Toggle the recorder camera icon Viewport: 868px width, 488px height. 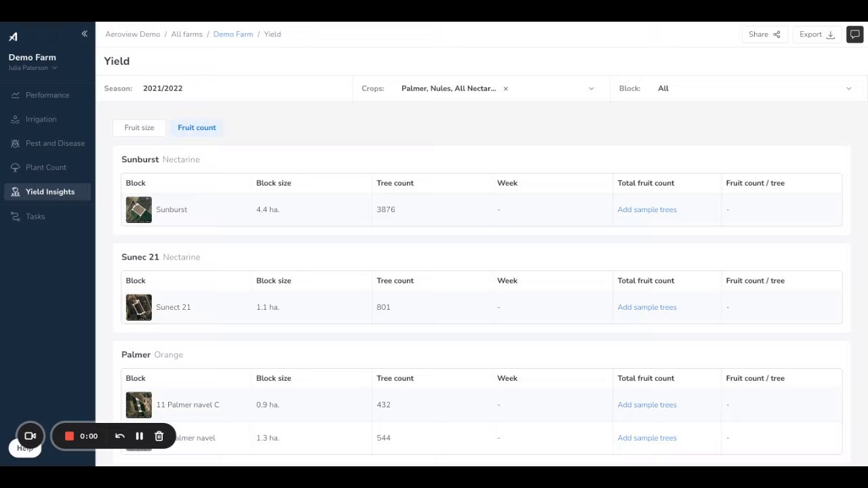(x=30, y=436)
